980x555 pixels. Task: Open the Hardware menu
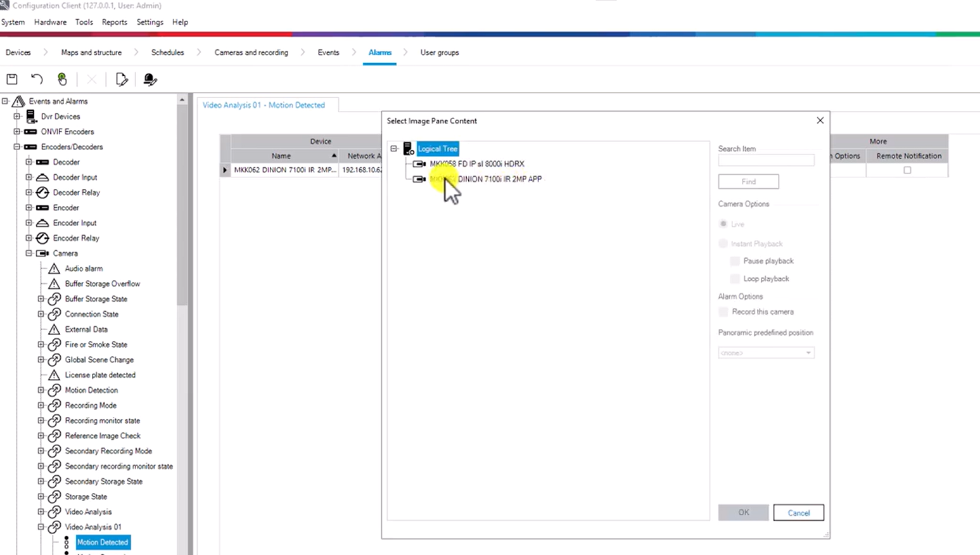[x=50, y=22]
